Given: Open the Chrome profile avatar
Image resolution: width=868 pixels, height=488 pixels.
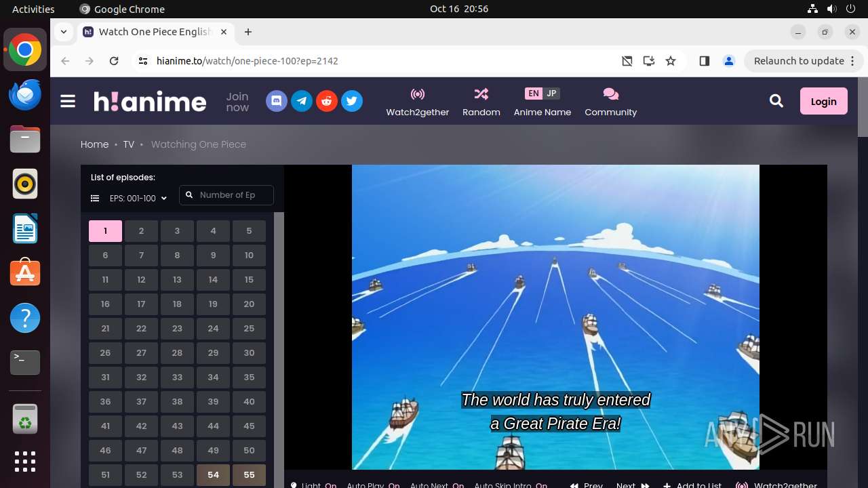Looking at the screenshot, I should click(x=729, y=61).
